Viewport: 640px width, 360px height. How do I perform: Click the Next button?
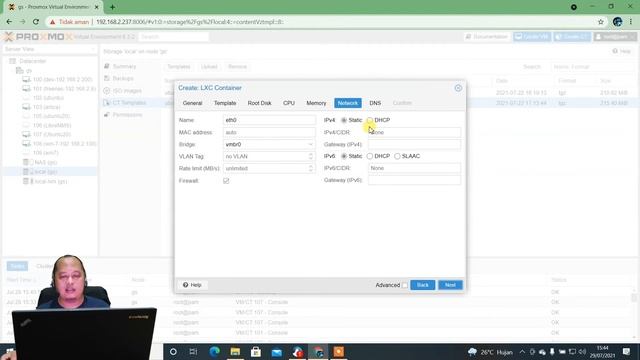pos(450,285)
